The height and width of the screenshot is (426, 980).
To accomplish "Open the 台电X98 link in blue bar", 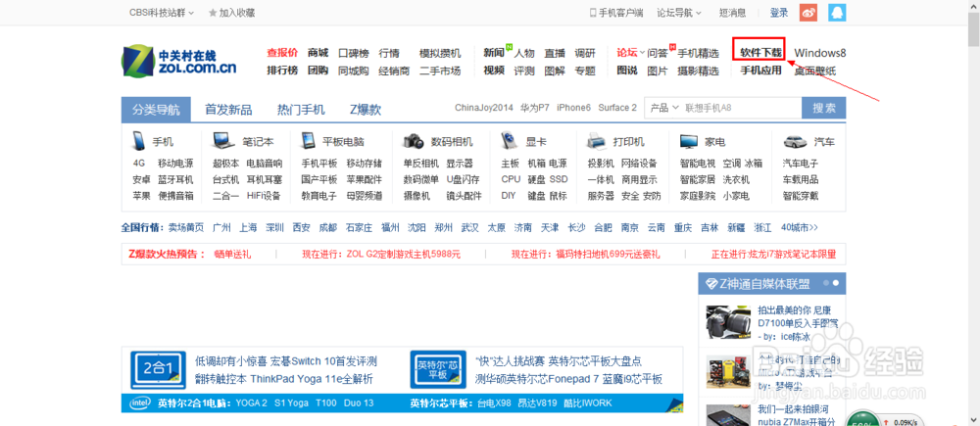I will coord(494,402).
